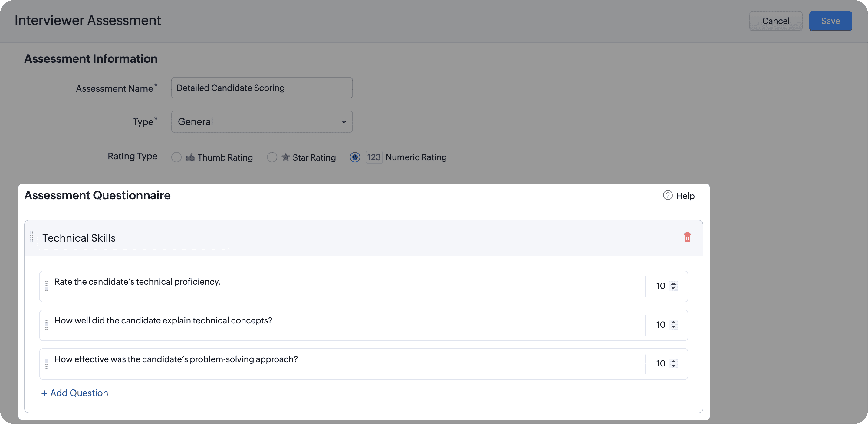Click the Help question mark icon
Image resolution: width=868 pixels, height=424 pixels.
point(668,195)
